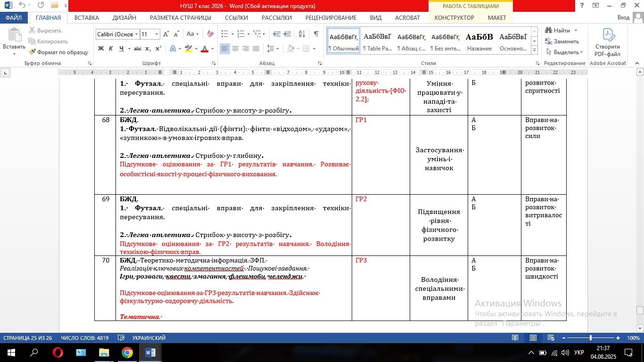Image resolution: width=644 pixels, height=362 pixels.
Task: Click the zoom slider in status bar
Action: [591, 338]
